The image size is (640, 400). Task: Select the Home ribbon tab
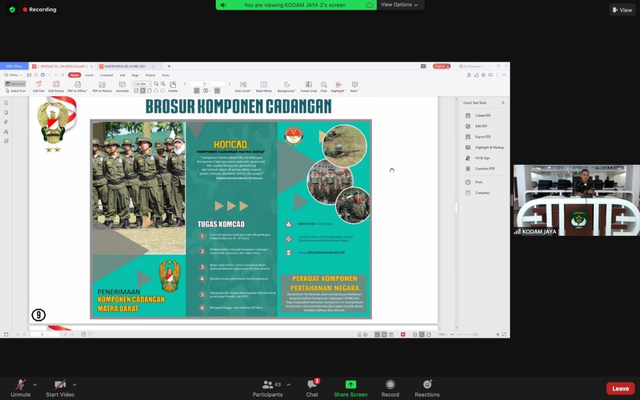click(x=74, y=75)
